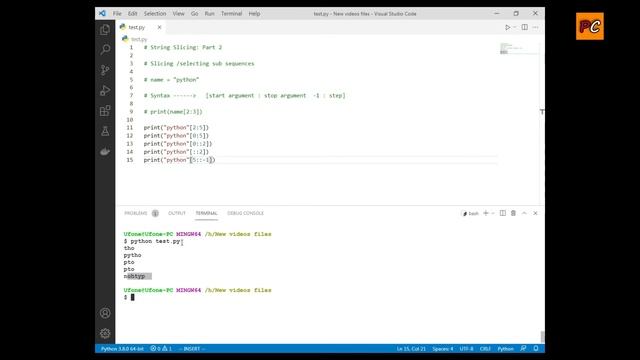Screen dimensions: 640x360
Task: Click the INSERT vim mode indicator
Action: coord(192,349)
